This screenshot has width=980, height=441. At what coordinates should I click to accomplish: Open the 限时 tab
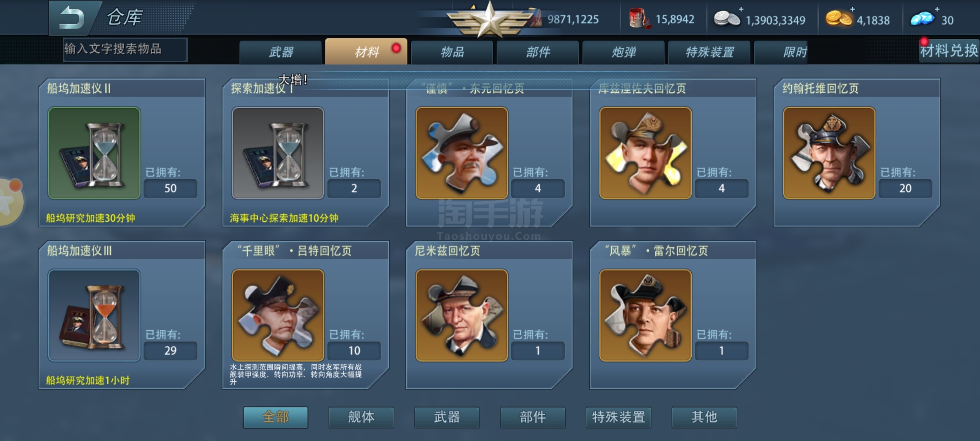point(794,52)
